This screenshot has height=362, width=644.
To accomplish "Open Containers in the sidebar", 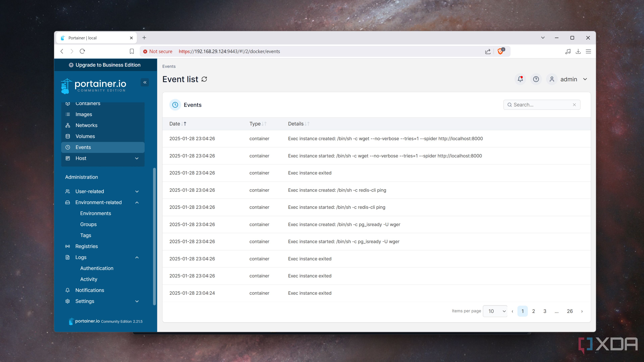I will 102,104.
